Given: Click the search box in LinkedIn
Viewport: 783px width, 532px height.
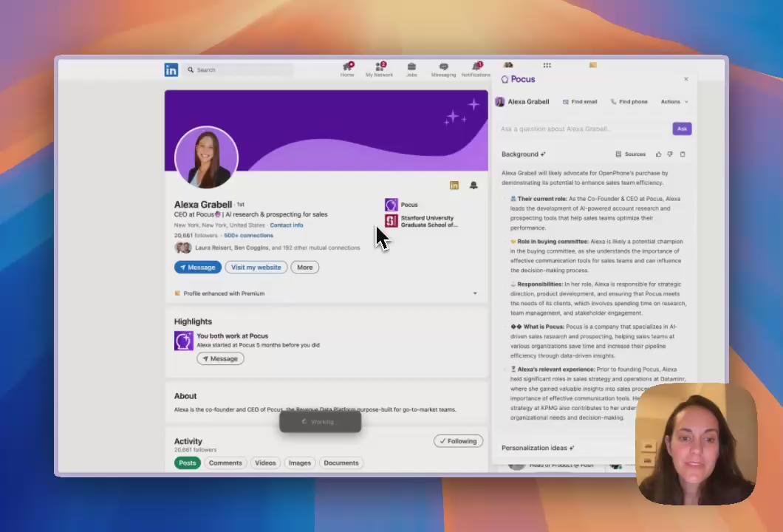Looking at the screenshot, I should point(239,70).
